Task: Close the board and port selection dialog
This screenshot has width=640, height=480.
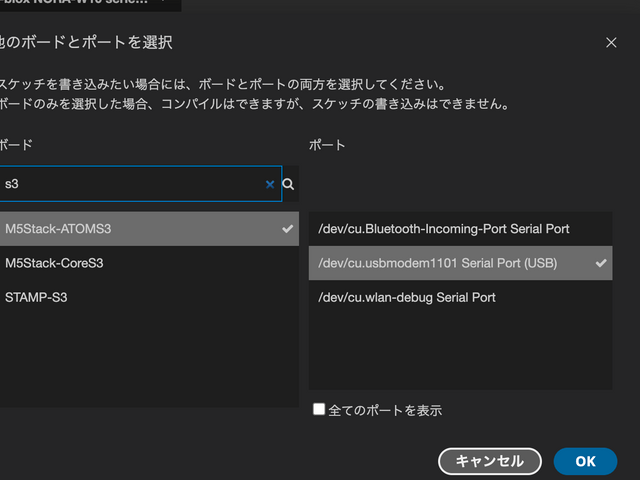Action: pyautogui.click(x=611, y=42)
